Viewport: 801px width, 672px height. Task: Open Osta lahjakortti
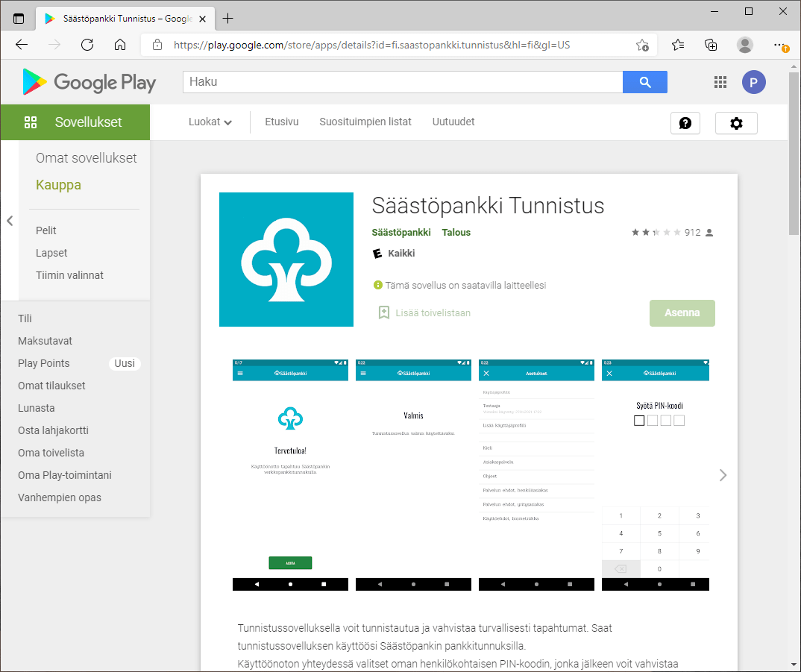pos(53,431)
